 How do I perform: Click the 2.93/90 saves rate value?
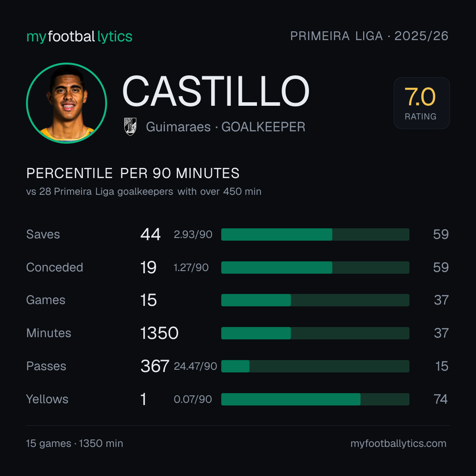(x=193, y=234)
